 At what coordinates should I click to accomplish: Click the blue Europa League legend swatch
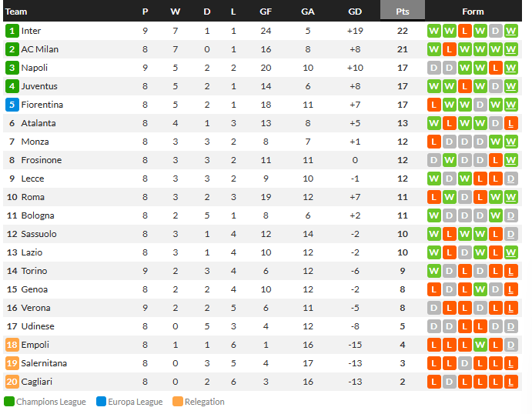[101, 402]
